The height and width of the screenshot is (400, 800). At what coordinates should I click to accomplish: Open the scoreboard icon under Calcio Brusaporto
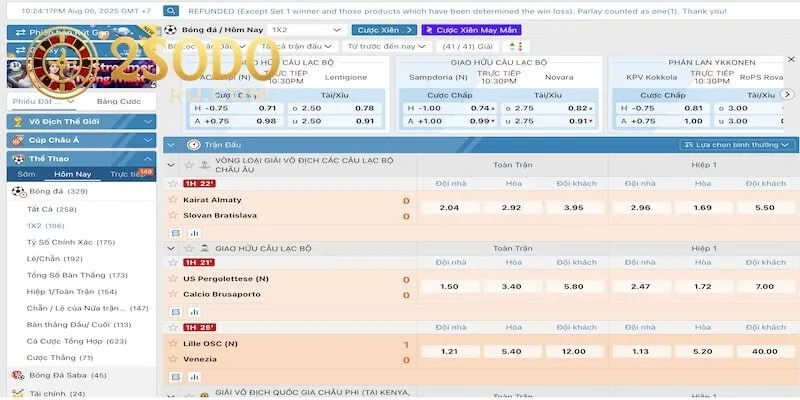pyautogui.click(x=174, y=312)
